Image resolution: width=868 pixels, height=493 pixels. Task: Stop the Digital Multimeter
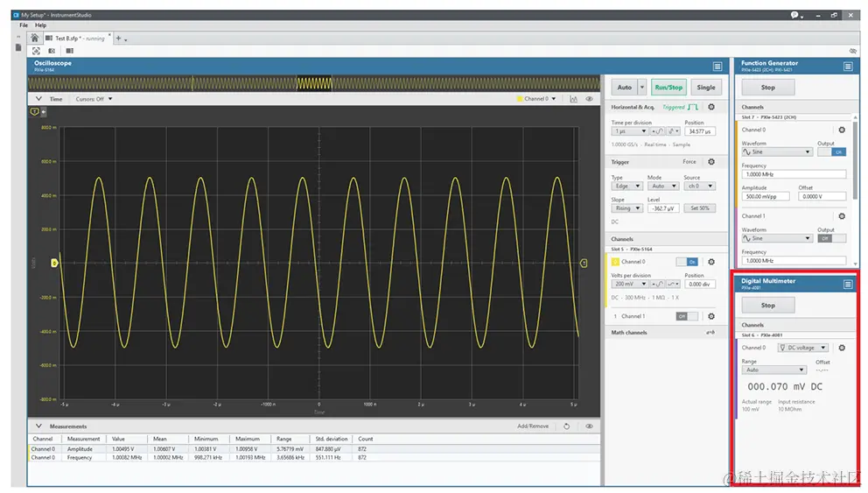tap(767, 306)
